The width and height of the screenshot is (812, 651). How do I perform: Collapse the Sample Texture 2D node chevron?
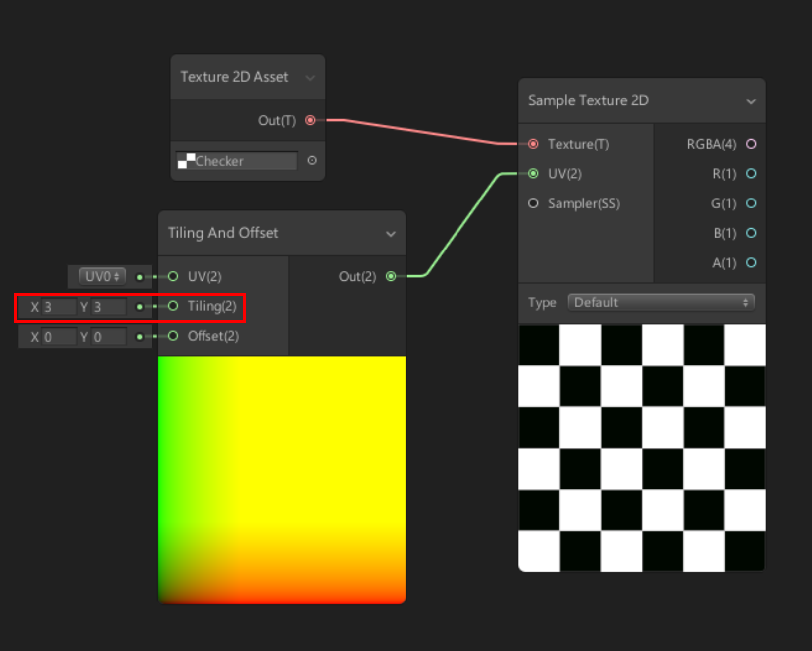click(x=751, y=101)
